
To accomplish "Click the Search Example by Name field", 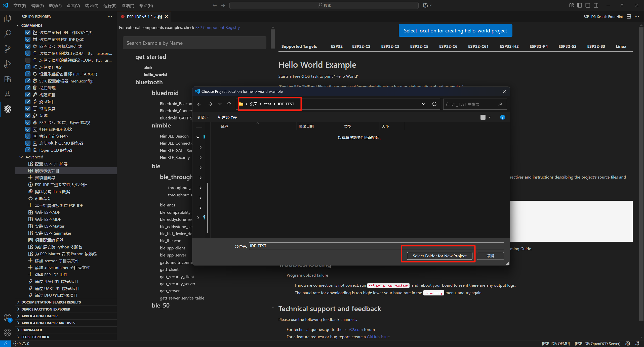I will point(194,43).
